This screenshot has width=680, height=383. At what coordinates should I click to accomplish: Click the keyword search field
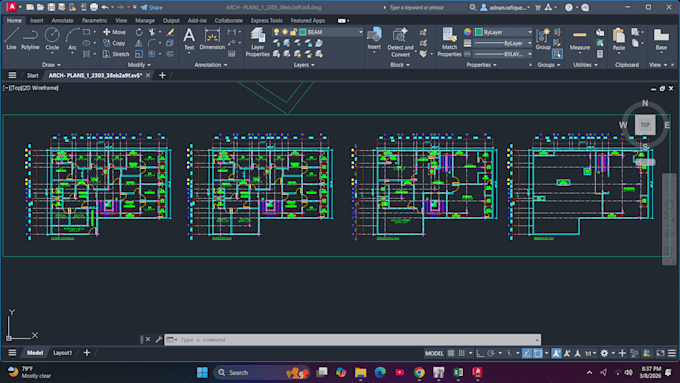tap(427, 7)
